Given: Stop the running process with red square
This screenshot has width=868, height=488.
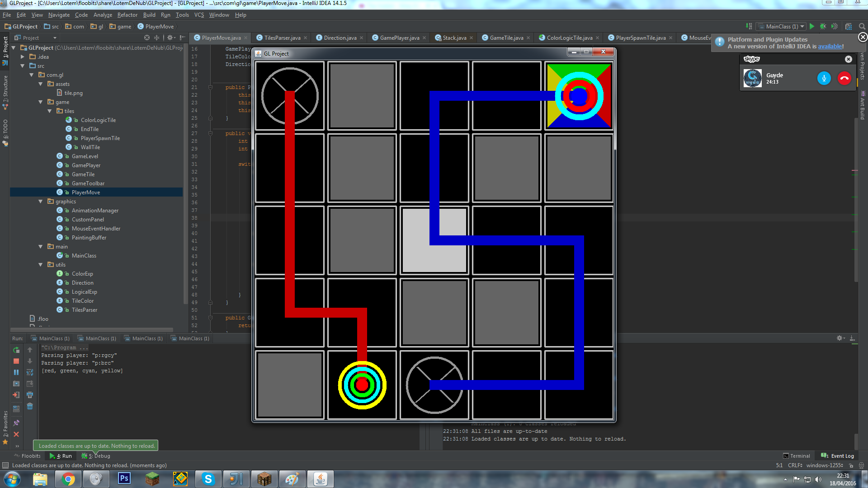Looking at the screenshot, I should pos(16,361).
